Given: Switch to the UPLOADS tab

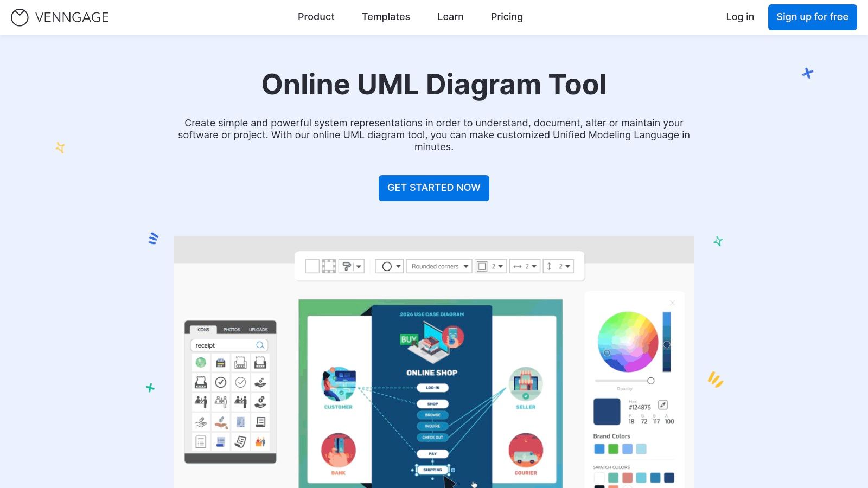Looking at the screenshot, I should pyautogui.click(x=259, y=329).
